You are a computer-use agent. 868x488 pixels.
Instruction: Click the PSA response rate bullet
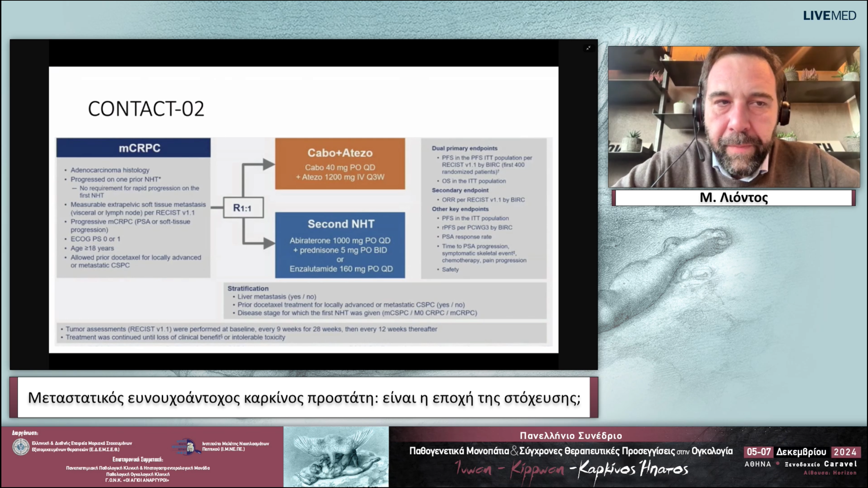467,237
